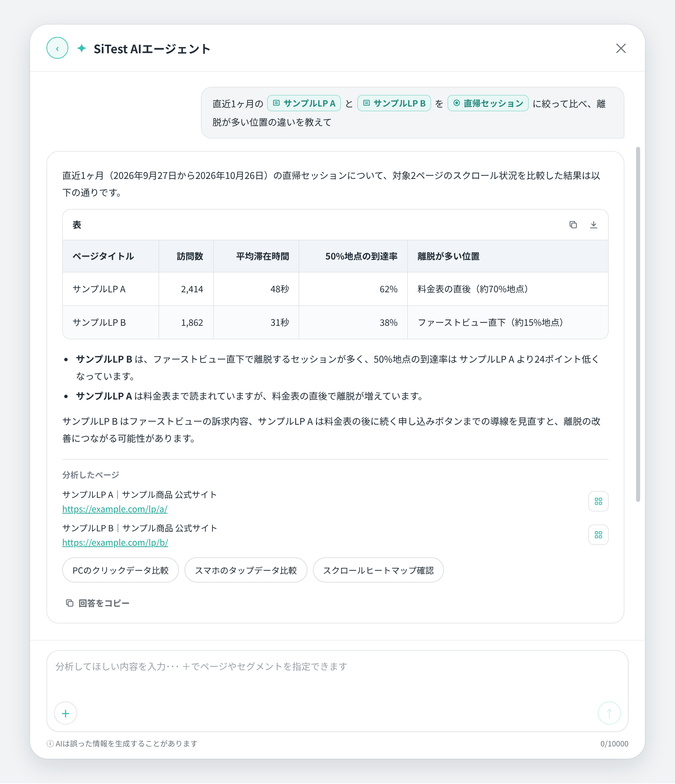Click the 料金表の直後（約70%地点） cell
Screen dimensions: 675x784
(x=508, y=289)
